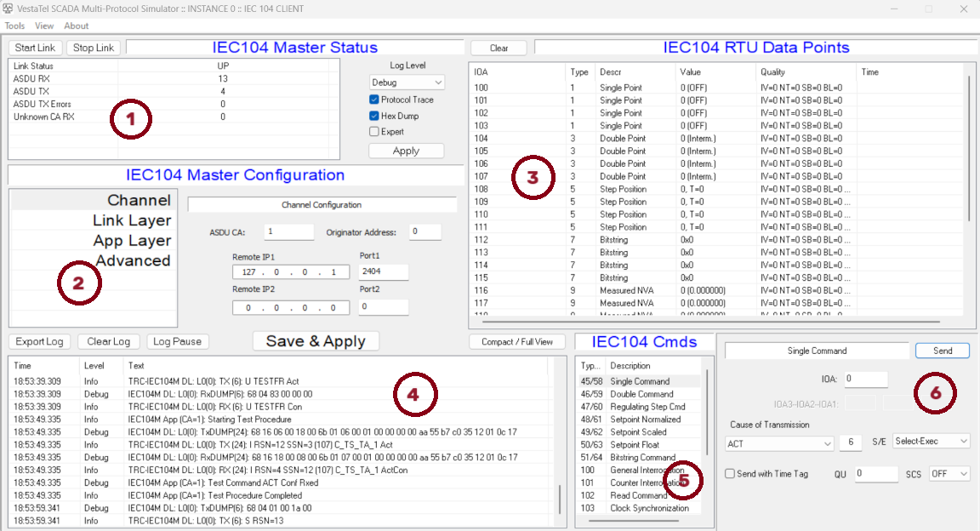Viewport: 980px width, 531px height.
Task: Switch to the App Layer section
Action: coord(131,241)
